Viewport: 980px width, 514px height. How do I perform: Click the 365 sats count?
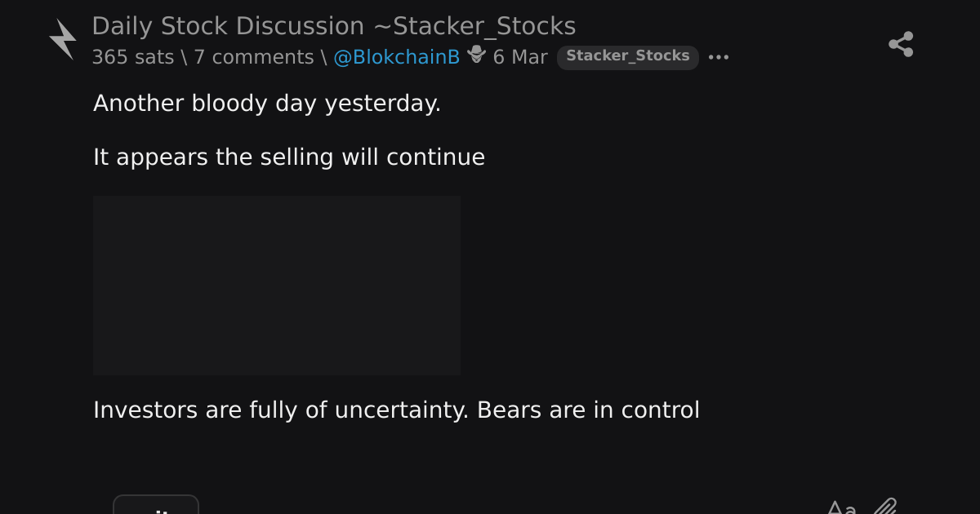[133, 57]
